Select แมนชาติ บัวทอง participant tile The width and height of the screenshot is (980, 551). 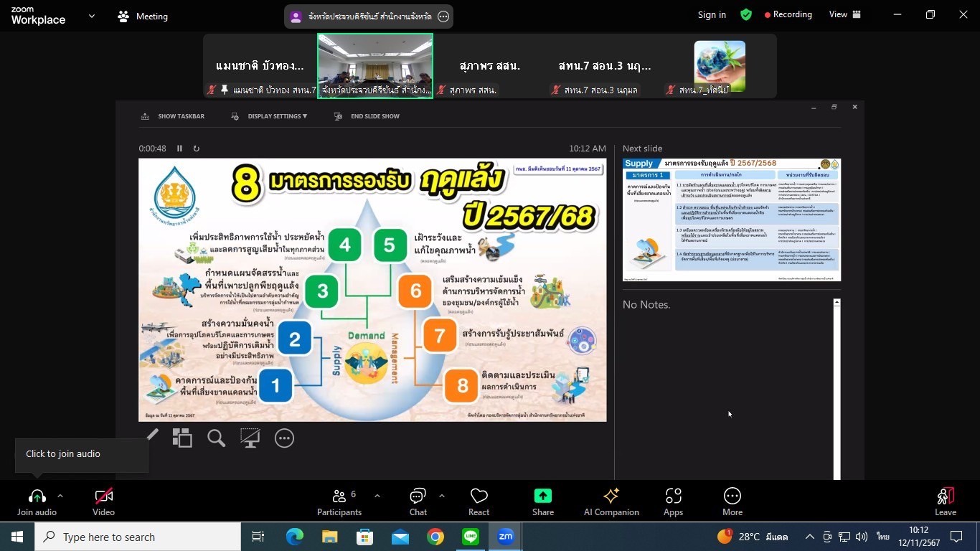click(x=260, y=66)
